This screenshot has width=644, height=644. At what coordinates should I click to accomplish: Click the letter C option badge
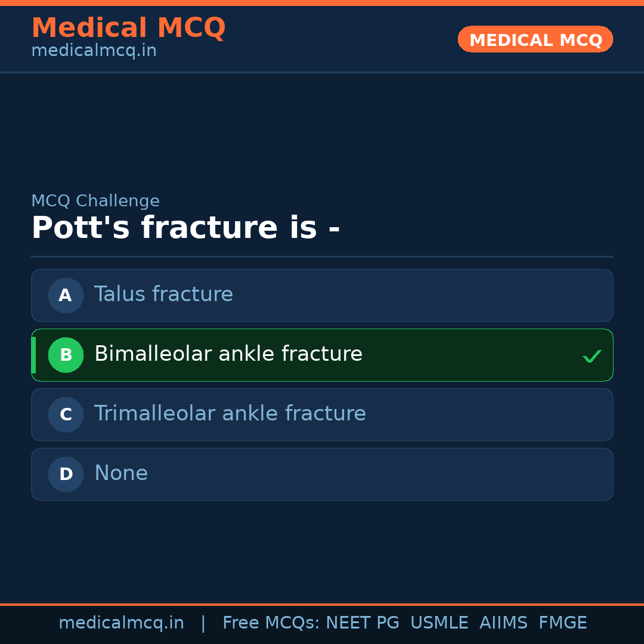pyautogui.click(x=66, y=414)
